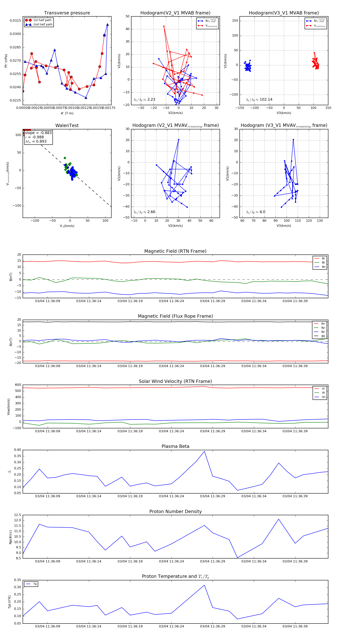Viewport: 351px width, 644px height.
Task: Click the Hodogram (V2_V1 MVAV remaining frame) title
Action: 175,125
